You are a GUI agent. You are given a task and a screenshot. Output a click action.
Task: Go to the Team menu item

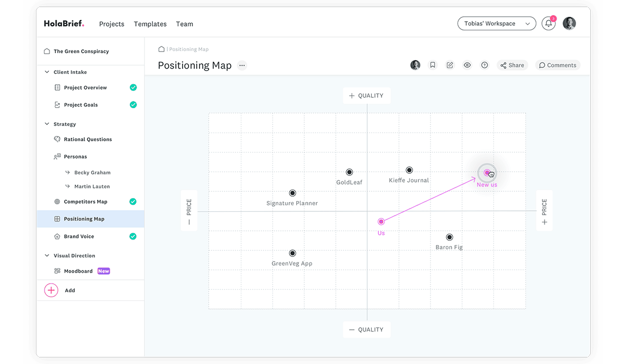pyautogui.click(x=184, y=24)
